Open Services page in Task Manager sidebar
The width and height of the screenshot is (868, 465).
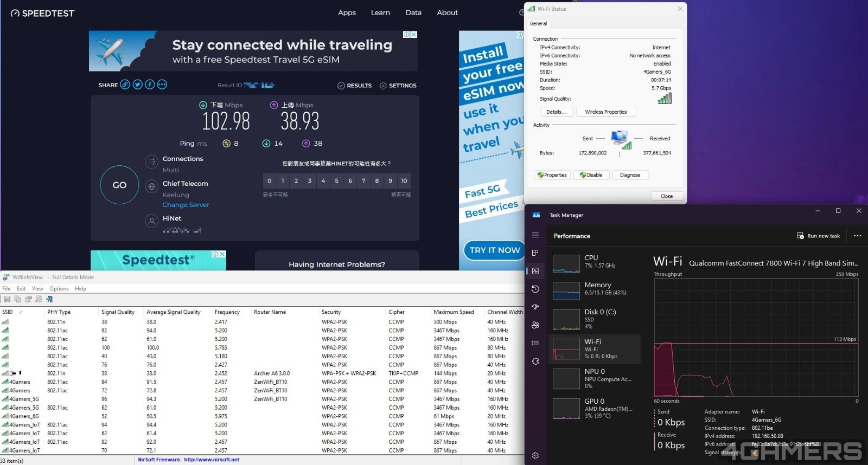pos(535,361)
